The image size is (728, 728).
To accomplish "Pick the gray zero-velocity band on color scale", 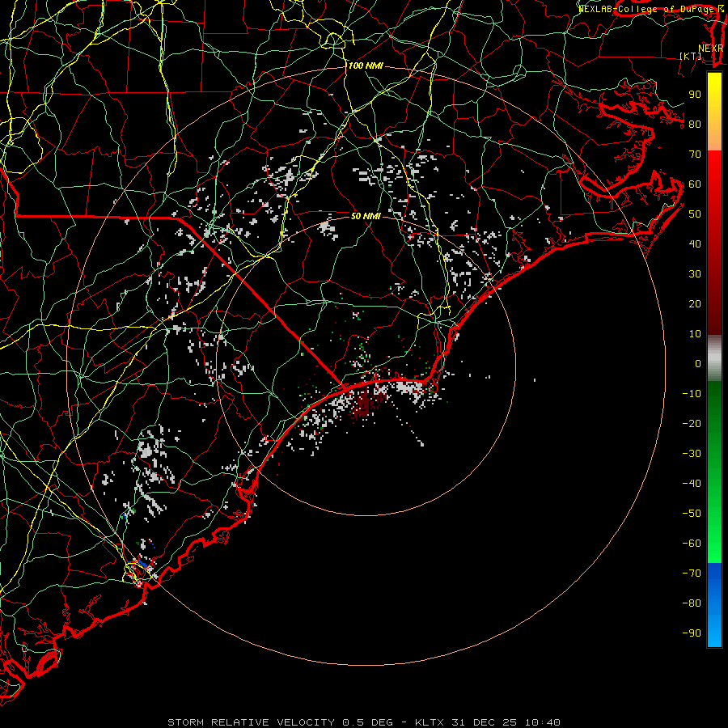I will (x=714, y=358).
